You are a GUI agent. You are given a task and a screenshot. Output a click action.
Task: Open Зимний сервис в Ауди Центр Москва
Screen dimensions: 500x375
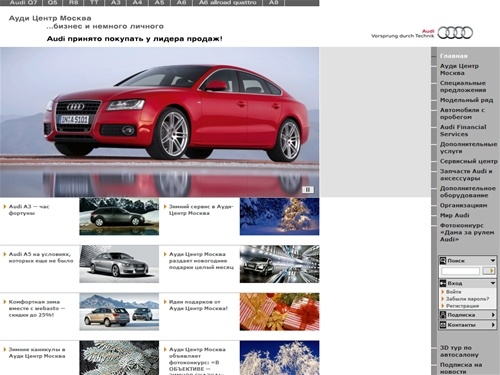pyautogui.click(x=201, y=210)
